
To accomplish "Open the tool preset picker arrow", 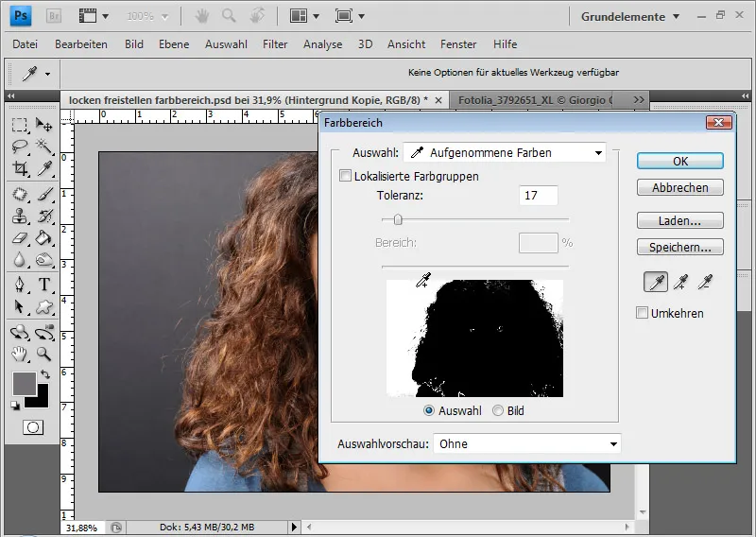I will point(48,74).
